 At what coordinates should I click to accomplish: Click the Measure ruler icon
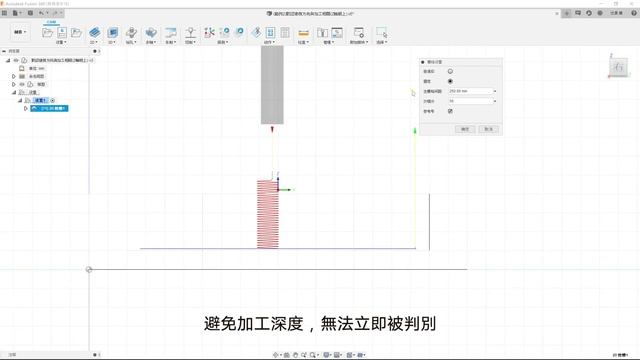(303, 33)
